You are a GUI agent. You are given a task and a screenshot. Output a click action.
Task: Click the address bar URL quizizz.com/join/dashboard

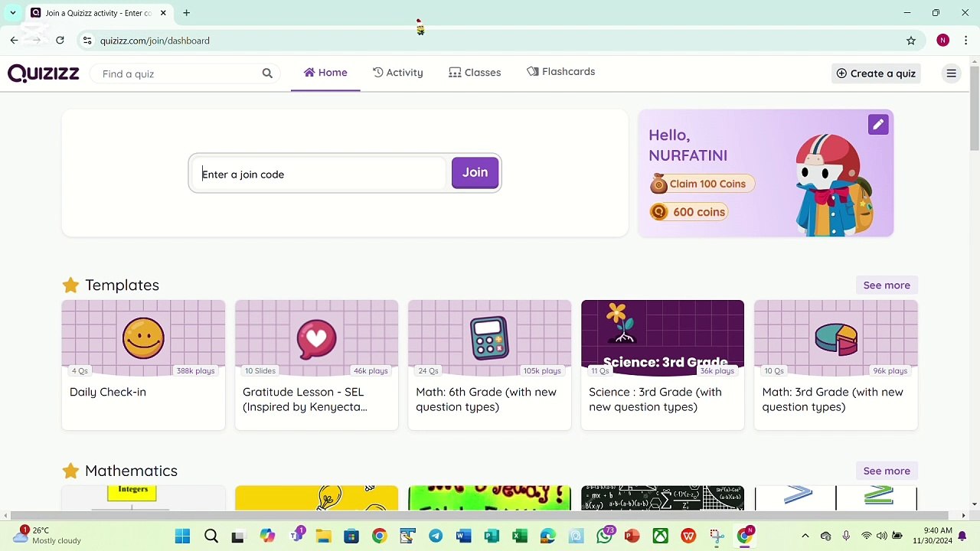point(155,41)
